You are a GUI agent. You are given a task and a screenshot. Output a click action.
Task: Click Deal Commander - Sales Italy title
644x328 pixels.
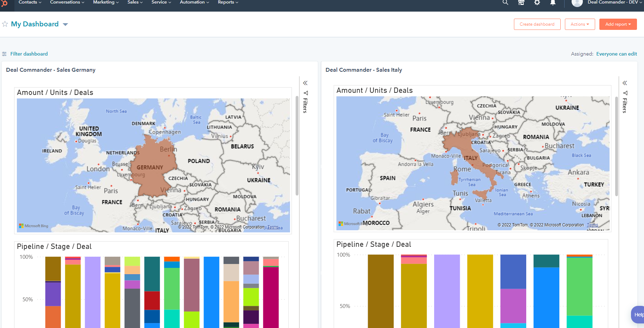364,70
